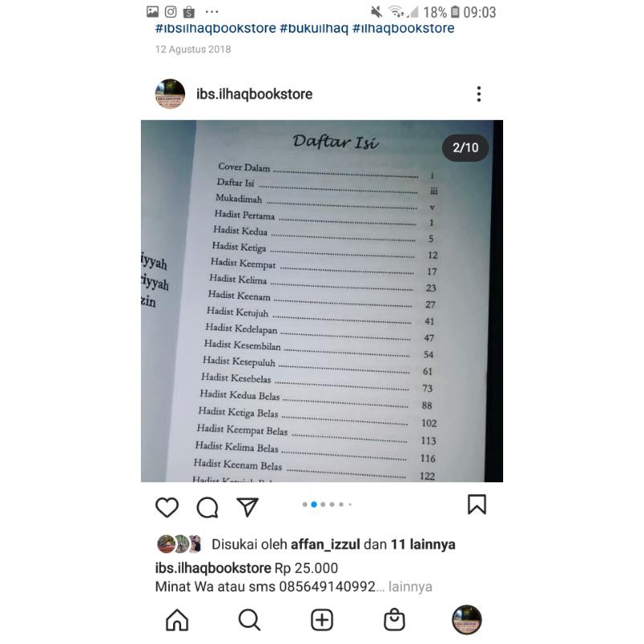
Task: Open the Search tab
Action: click(250, 619)
